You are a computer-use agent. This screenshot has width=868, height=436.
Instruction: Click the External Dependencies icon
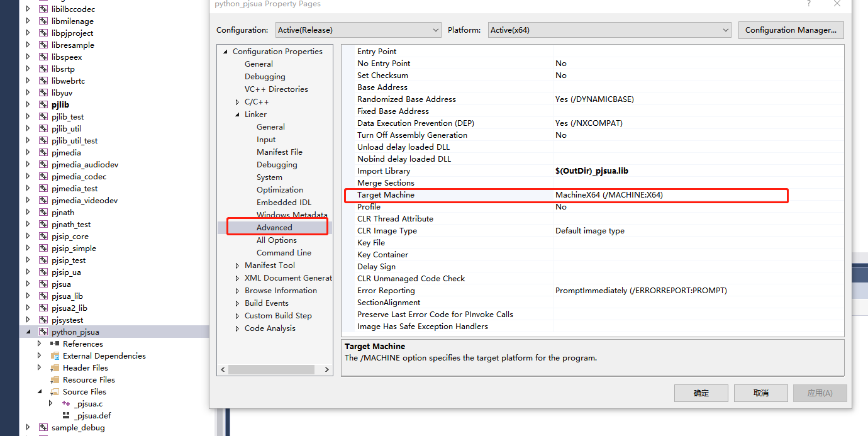55,356
